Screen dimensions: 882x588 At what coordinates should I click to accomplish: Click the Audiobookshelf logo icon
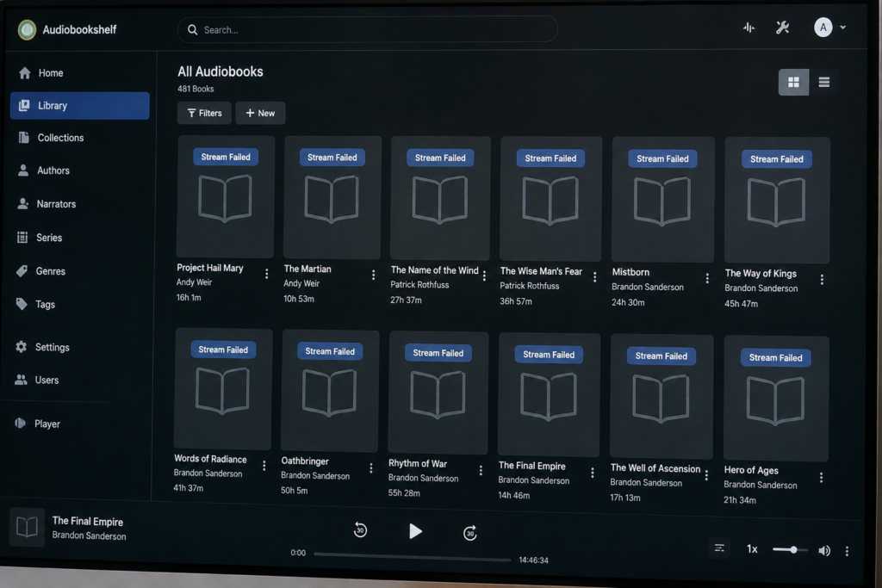click(27, 29)
